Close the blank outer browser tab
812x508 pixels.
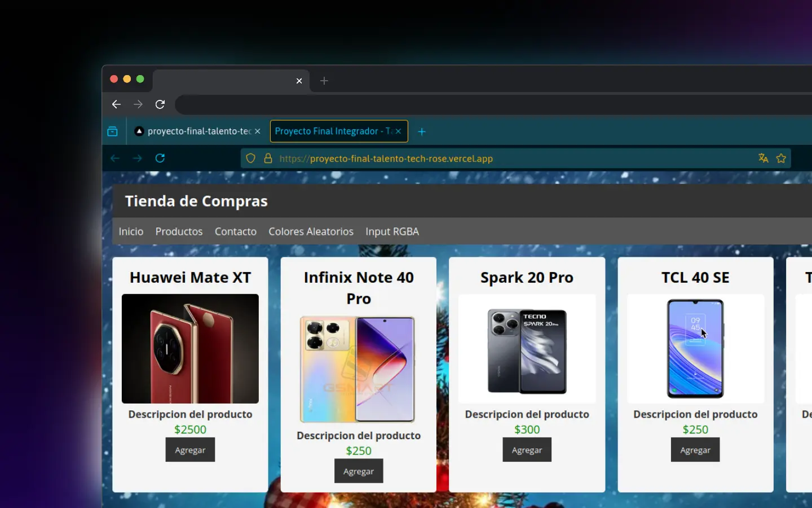coord(299,81)
